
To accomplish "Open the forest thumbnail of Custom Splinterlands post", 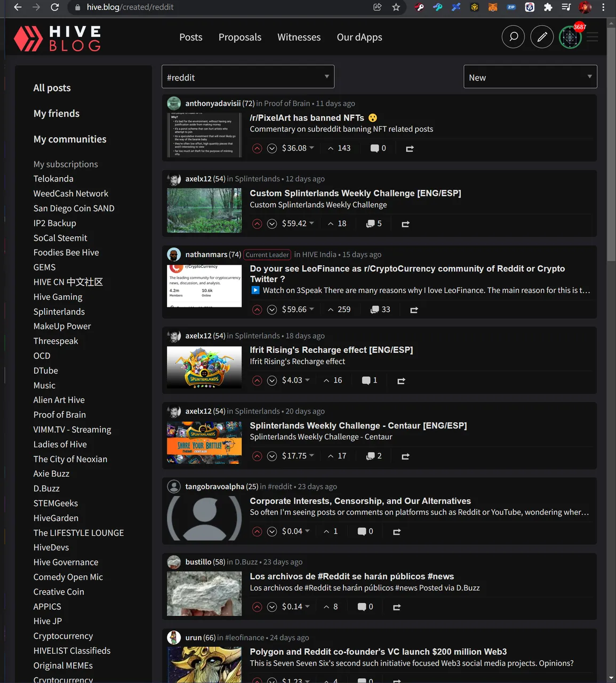I will click(204, 210).
